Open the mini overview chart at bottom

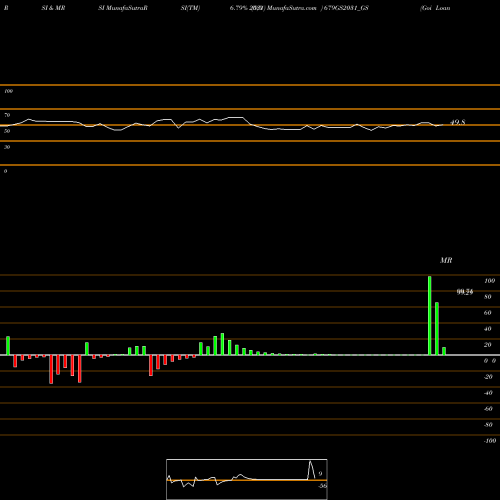click(x=247, y=479)
